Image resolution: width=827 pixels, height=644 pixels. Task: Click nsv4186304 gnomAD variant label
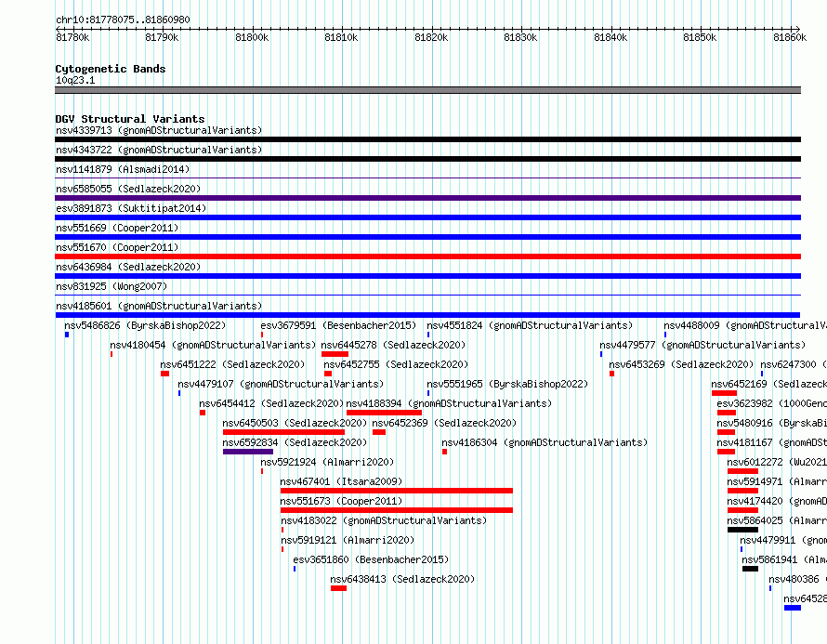[545, 442]
